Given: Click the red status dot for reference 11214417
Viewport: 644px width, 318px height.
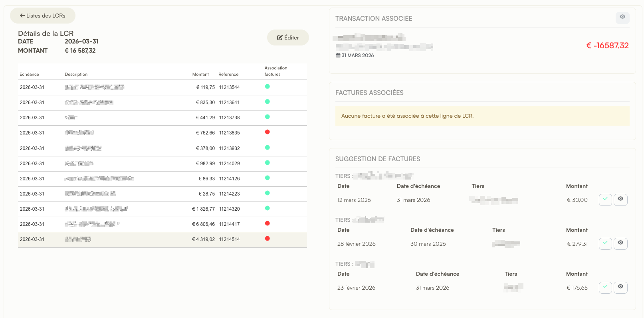Looking at the screenshot, I should click(268, 223).
